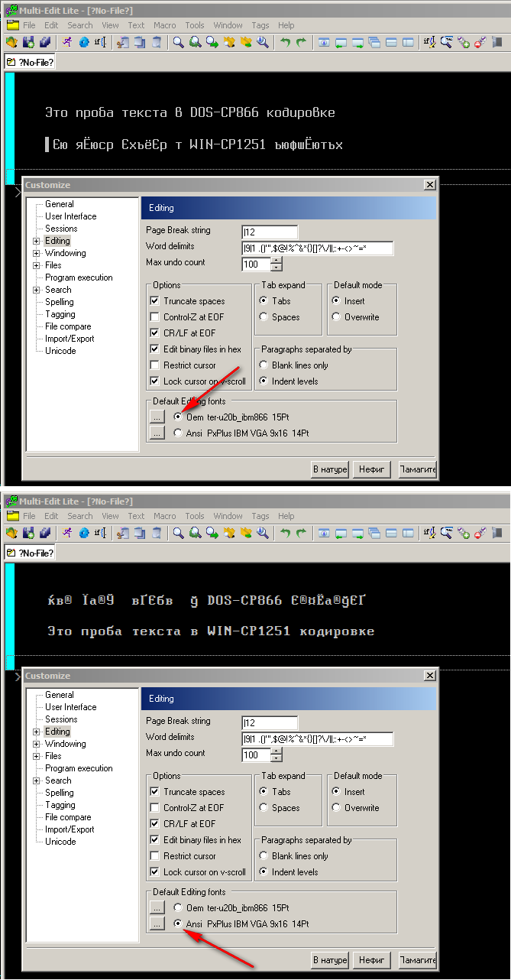The width and height of the screenshot is (511, 980).
Task: Increase Max undo count in top dialog
Action: pos(276,261)
